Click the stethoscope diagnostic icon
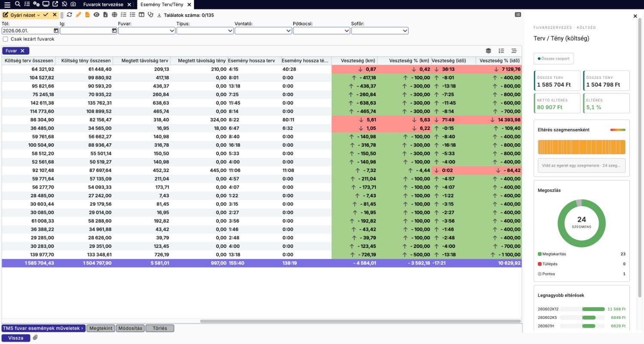This screenshot has width=644, height=344. (150, 15)
